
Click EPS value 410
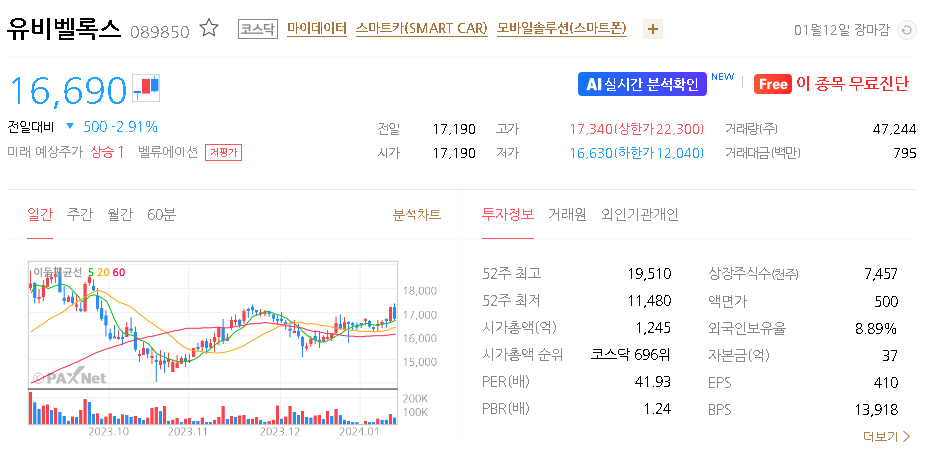886,382
